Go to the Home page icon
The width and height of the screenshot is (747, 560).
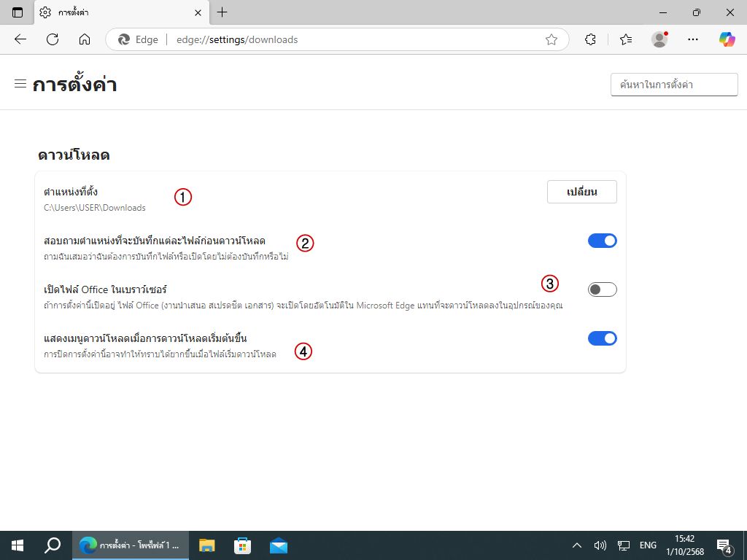coord(85,39)
